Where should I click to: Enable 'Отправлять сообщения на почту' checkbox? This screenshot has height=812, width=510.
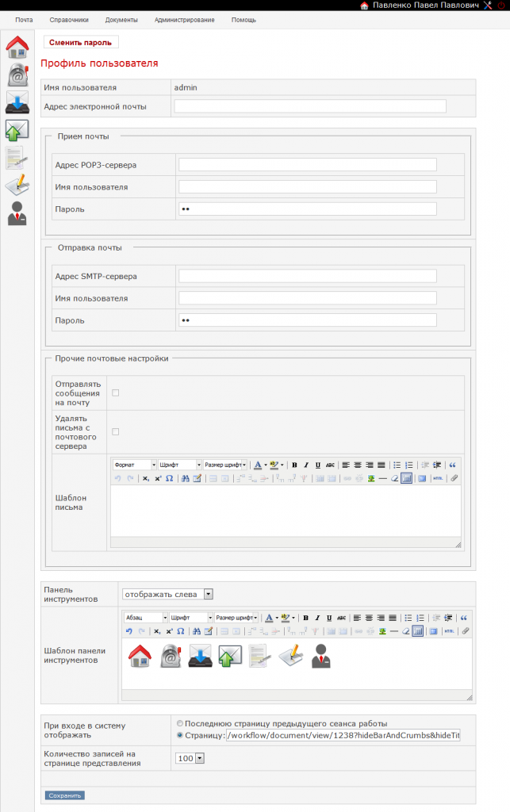[116, 393]
